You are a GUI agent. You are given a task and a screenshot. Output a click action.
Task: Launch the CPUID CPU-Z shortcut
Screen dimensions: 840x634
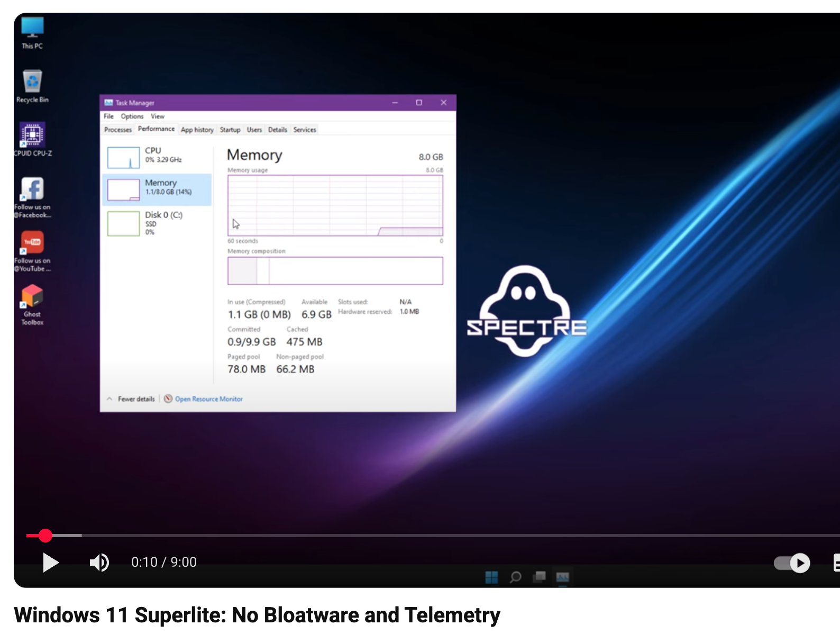point(32,140)
